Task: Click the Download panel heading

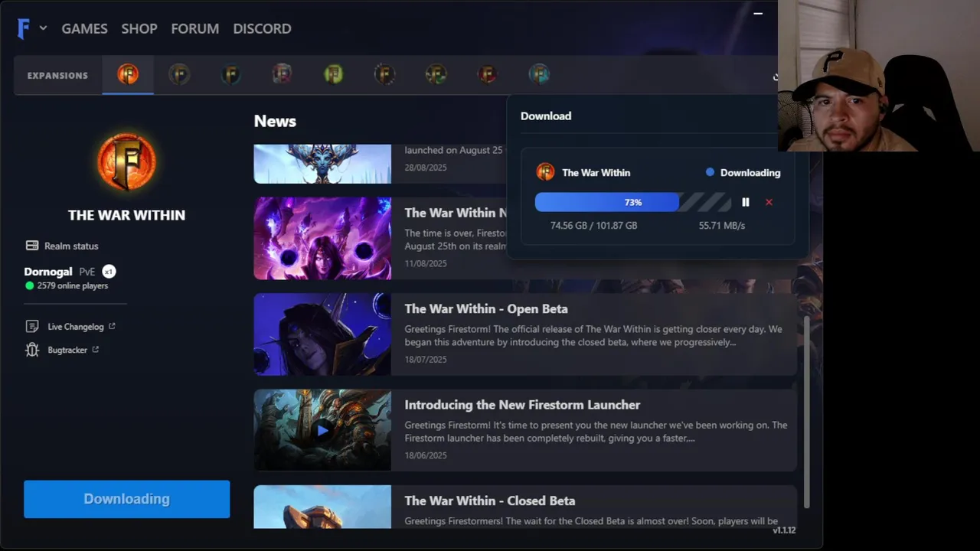Action: tap(546, 116)
